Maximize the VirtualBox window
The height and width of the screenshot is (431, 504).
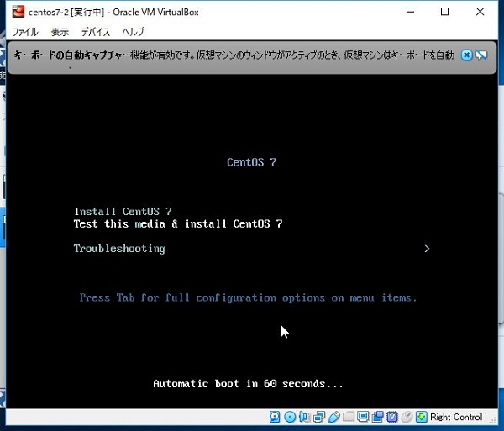(x=445, y=12)
